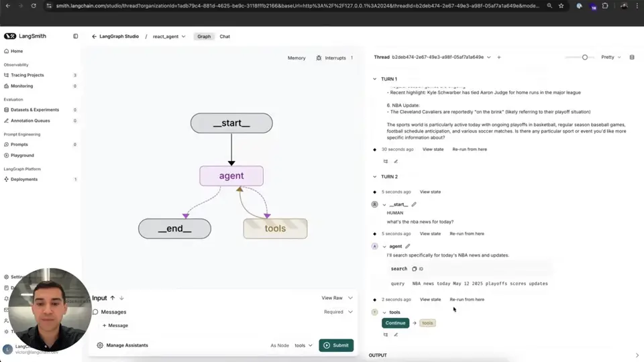The image size is (644, 362).
Task: Collapse the agent node chevron
Action: (384, 247)
